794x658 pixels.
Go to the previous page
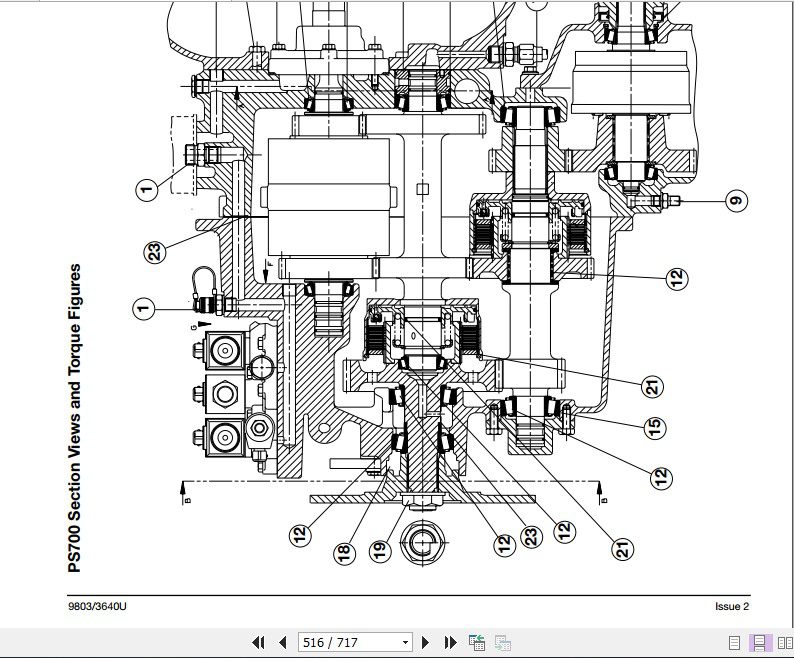[282, 642]
